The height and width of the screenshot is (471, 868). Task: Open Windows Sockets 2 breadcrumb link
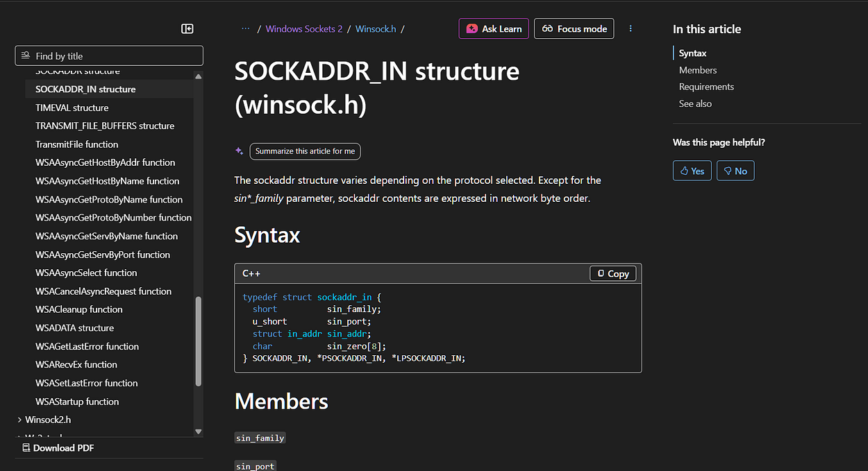click(x=304, y=28)
